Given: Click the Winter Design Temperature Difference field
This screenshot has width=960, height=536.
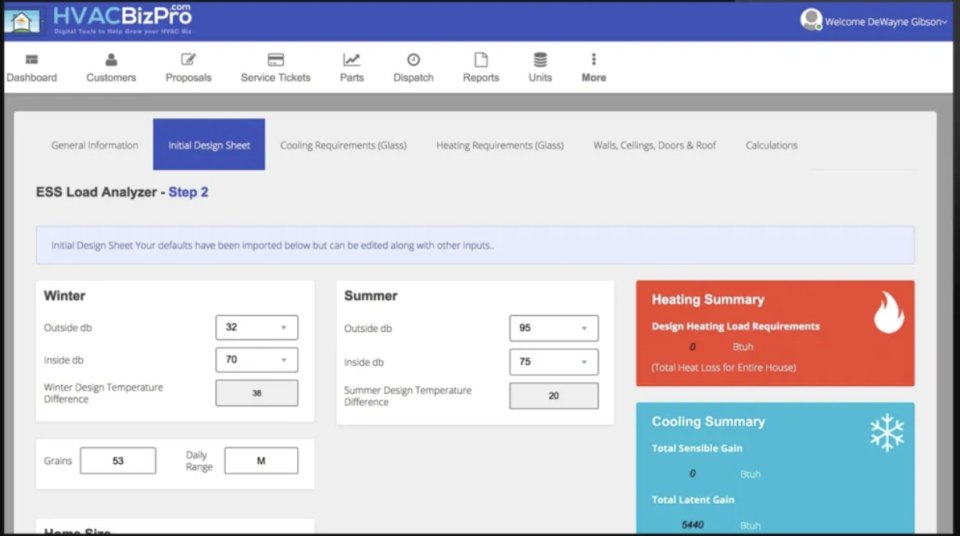Looking at the screenshot, I should [x=257, y=393].
